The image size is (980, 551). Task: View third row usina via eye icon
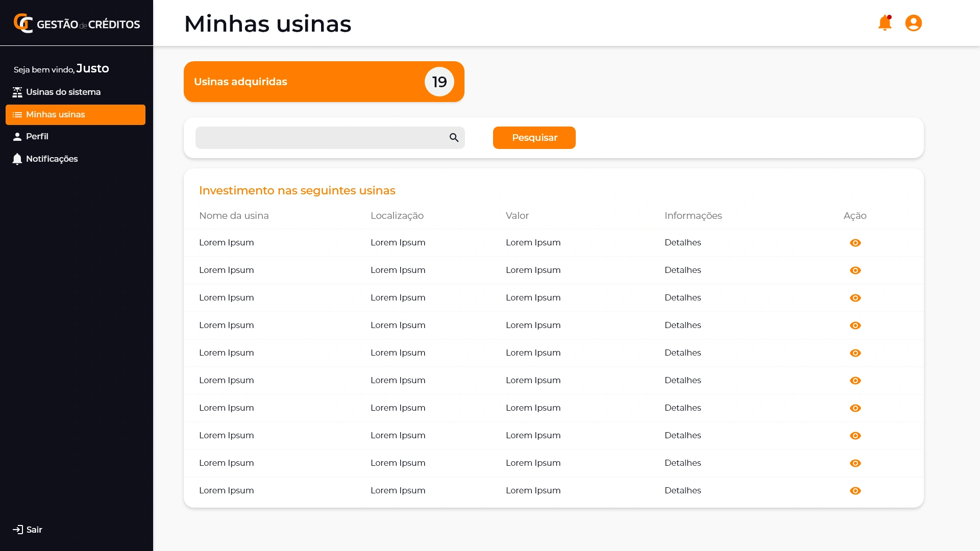pos(855,298)
